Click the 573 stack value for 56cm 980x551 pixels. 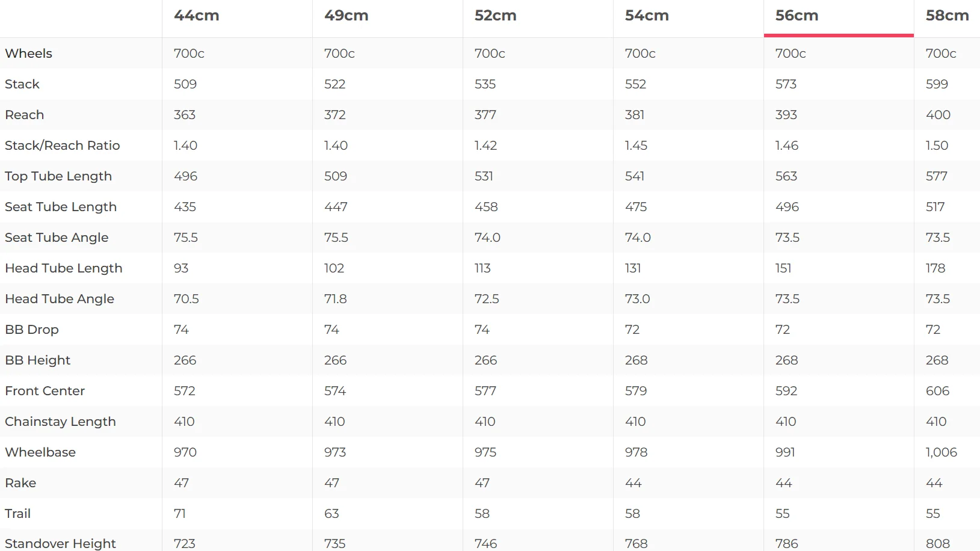pos(786,84)
